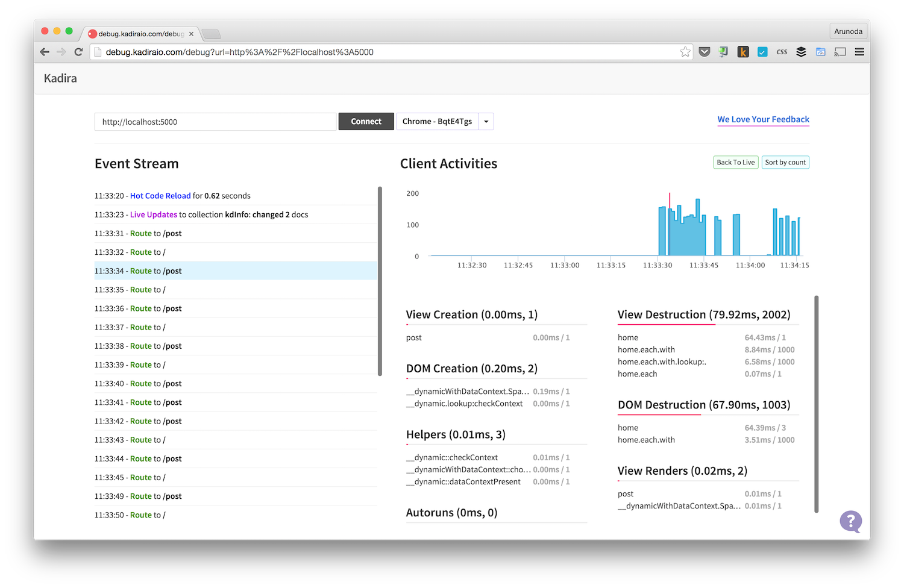This screenshot has height=588, width=904.
Task: Bookmark this page with the star icon
Action: coord(685,52)
